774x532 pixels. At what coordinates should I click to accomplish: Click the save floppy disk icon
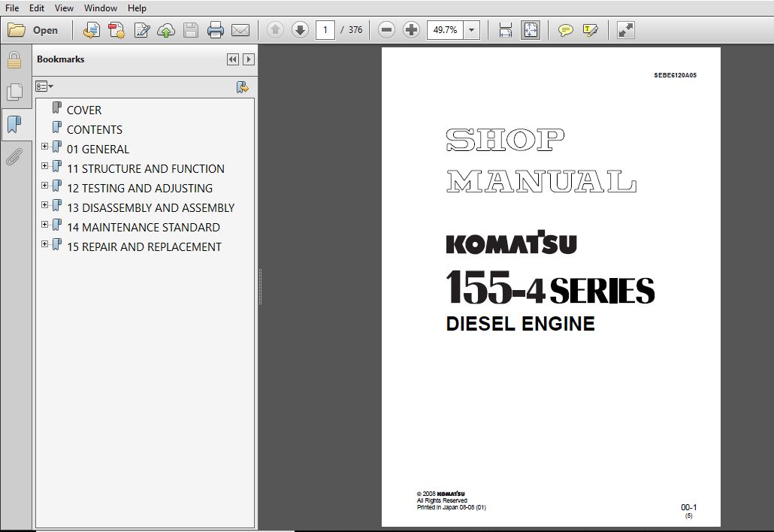tap(191, 30)
